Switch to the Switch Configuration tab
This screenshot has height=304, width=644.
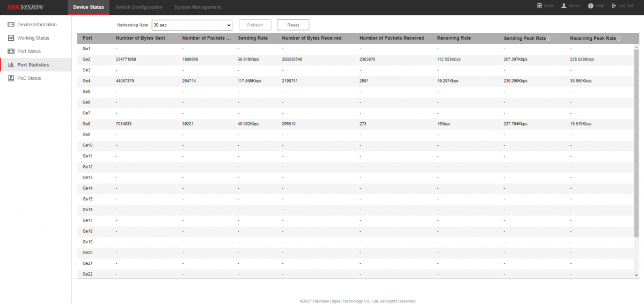pyautogui.click(x=139, y=7)
